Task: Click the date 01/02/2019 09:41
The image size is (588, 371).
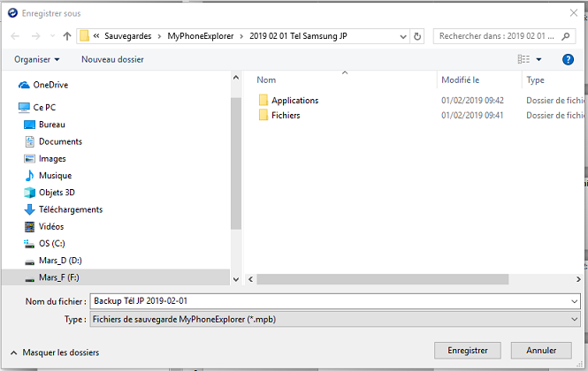Action: click(472, 115)
